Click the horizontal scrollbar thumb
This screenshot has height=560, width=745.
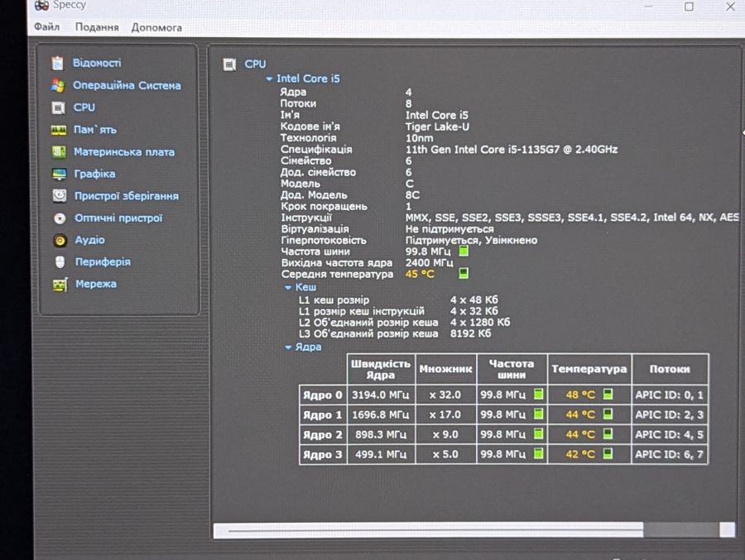click(429, 530)
